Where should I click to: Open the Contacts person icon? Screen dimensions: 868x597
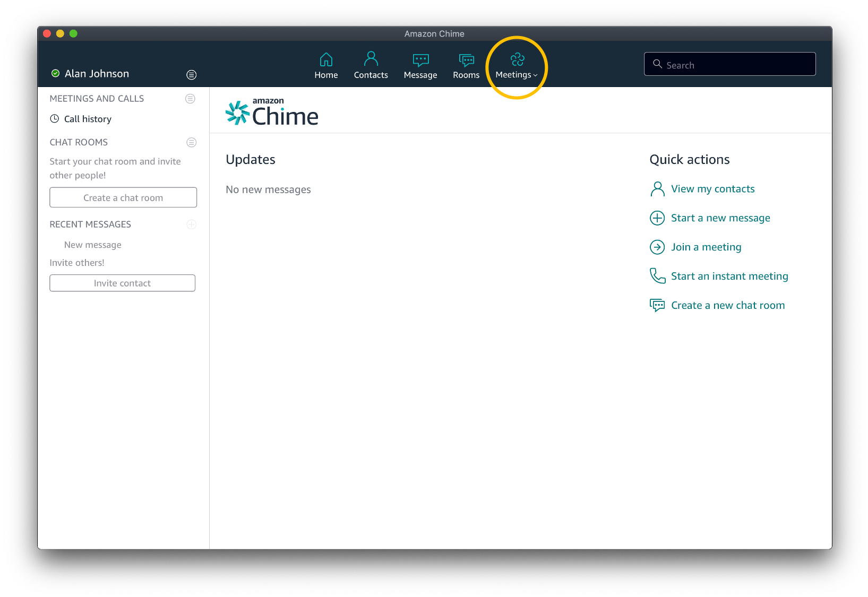pos(371,58)
